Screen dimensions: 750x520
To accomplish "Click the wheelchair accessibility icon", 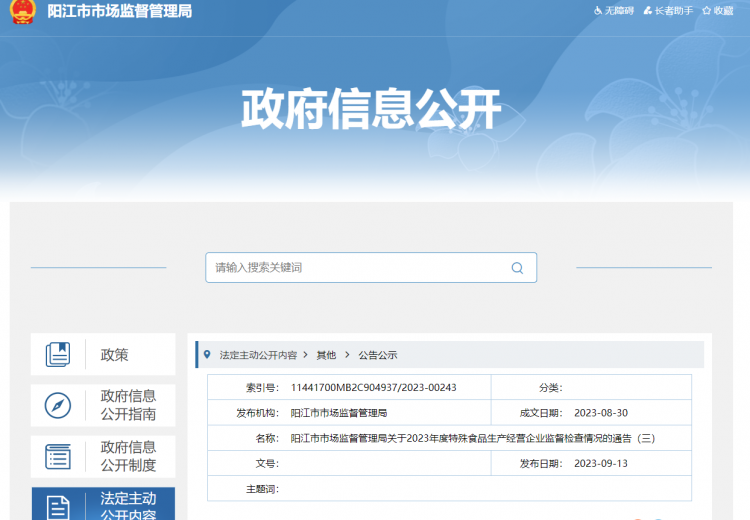I will 598,11.
